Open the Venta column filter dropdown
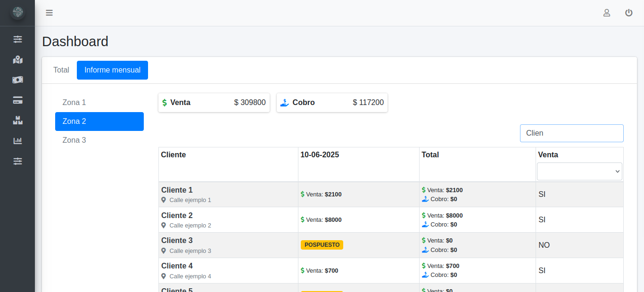The image size is (644, 292). point(579,171)
